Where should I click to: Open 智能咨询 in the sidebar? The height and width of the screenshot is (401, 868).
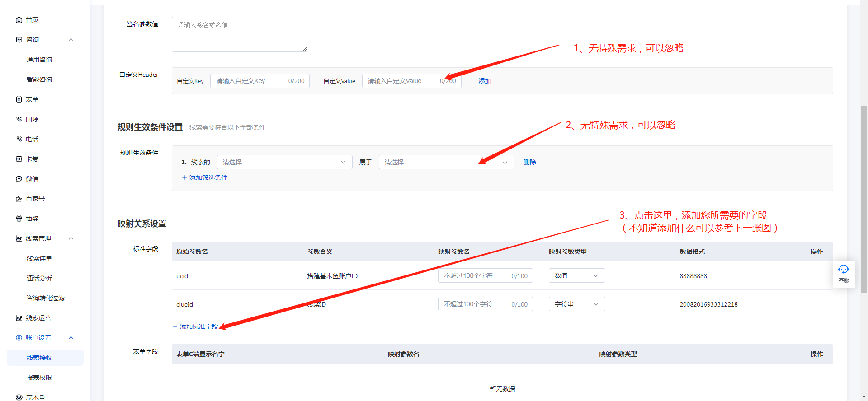pos(39,79)
